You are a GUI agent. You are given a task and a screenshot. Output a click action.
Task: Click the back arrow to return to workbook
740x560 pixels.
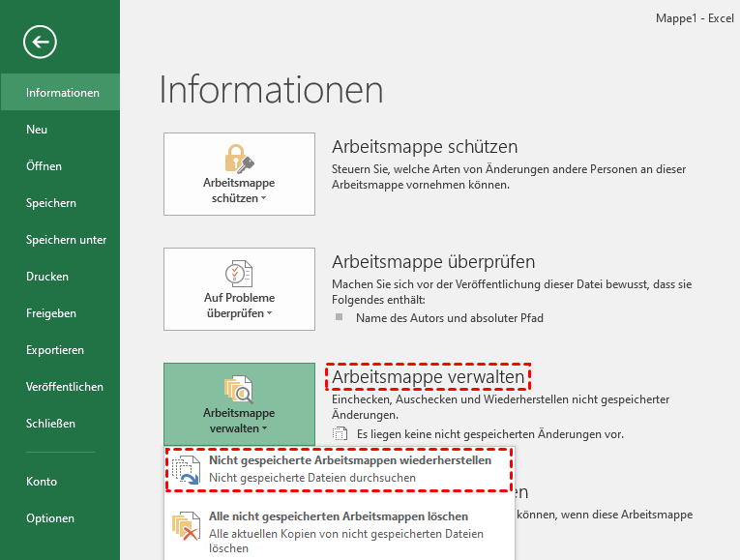43,42
